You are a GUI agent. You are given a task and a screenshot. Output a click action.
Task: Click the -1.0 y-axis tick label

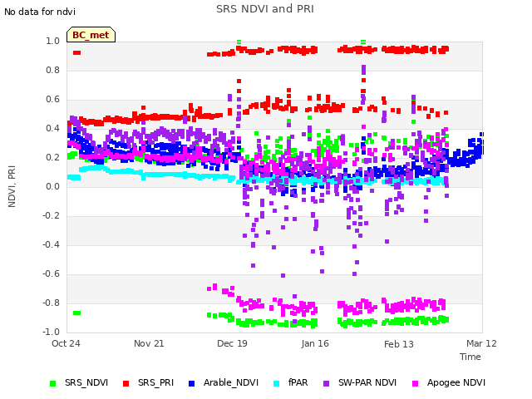(x=51, y=332)
